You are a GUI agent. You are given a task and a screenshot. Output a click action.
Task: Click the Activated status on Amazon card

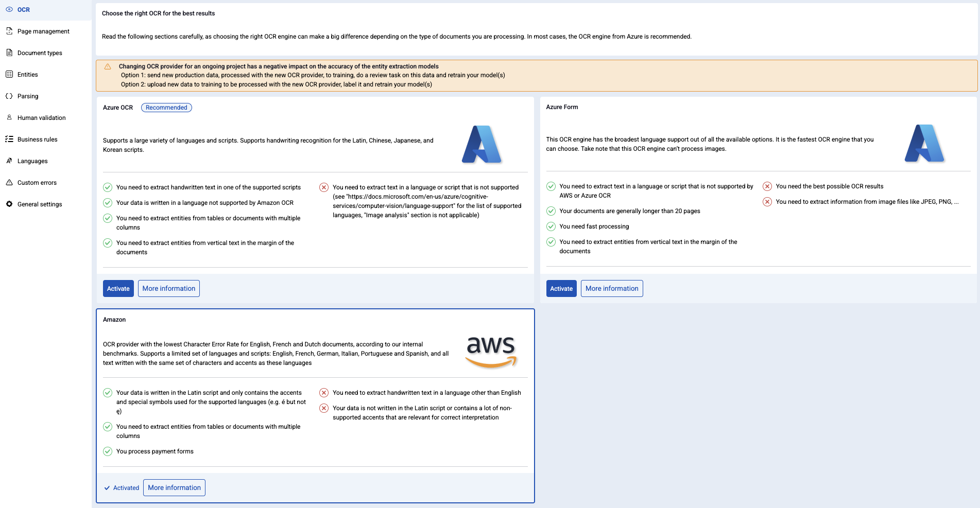(x=122, y=488)
